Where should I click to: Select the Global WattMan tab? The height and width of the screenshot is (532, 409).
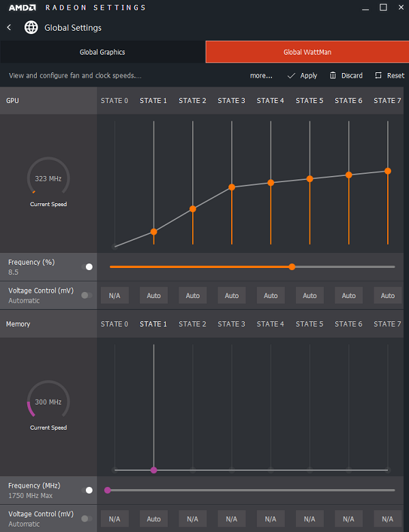[x=307, y=52]
